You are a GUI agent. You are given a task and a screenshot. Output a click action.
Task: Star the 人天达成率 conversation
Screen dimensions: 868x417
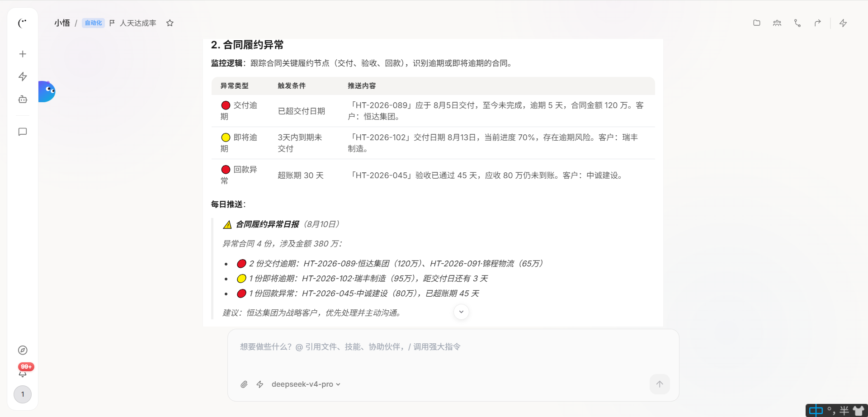[170, 23]
